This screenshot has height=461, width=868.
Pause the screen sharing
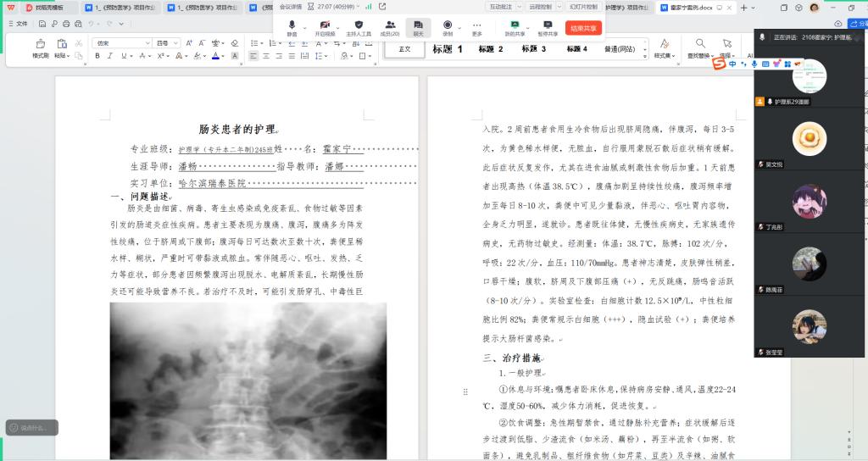tap(548, 28)
